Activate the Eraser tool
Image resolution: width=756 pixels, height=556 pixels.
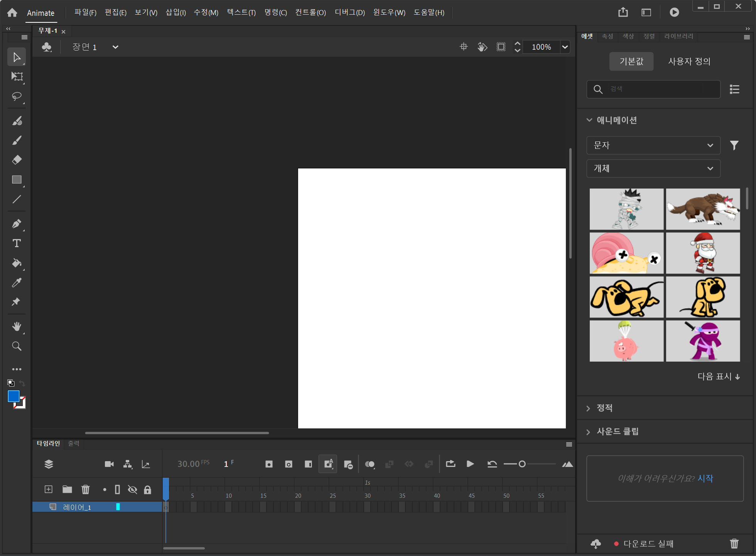[x=17, y=160]
